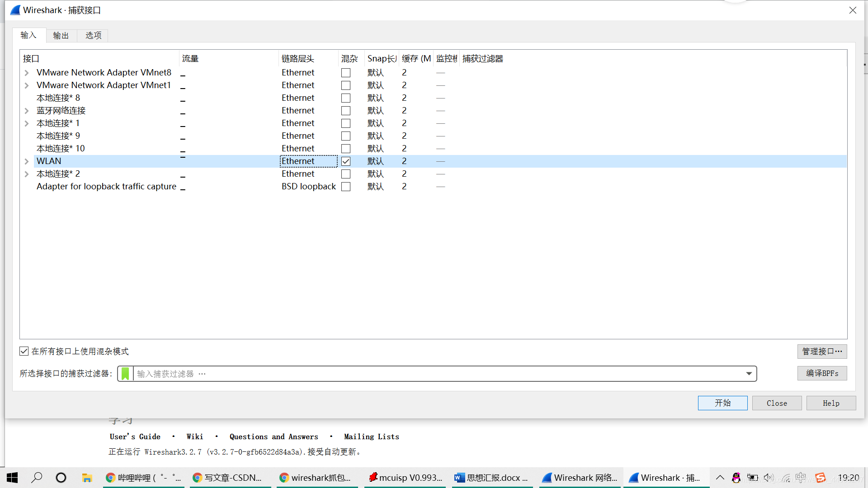The width and height of the screenshot is (868, 488).
Task: Show hidden system tray icons
Action: coord(720,478)
